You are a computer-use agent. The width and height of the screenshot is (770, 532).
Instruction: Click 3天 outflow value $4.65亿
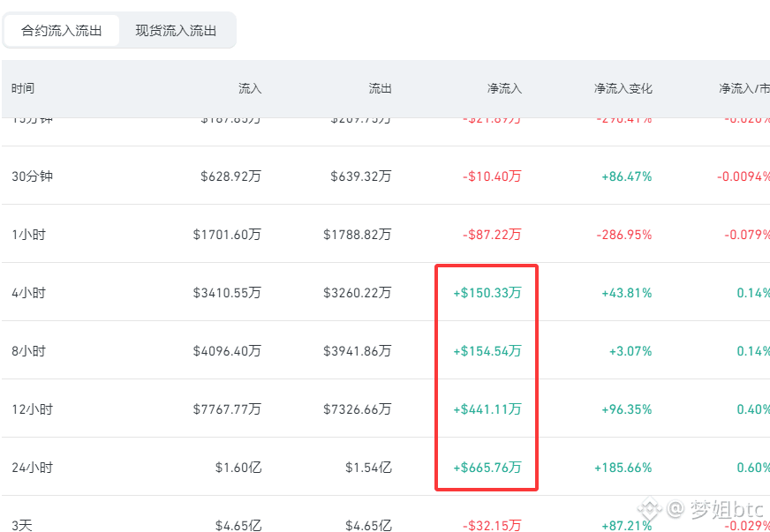click(x=368, y=526)
